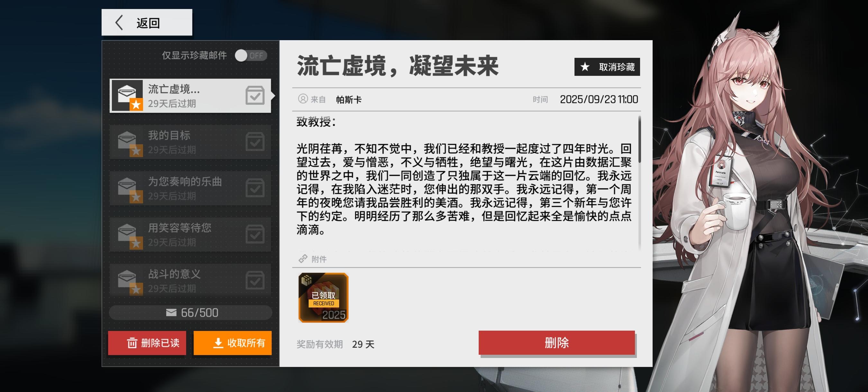Click claimed checkmark on 流亡虚境 mail

[255, 95]
